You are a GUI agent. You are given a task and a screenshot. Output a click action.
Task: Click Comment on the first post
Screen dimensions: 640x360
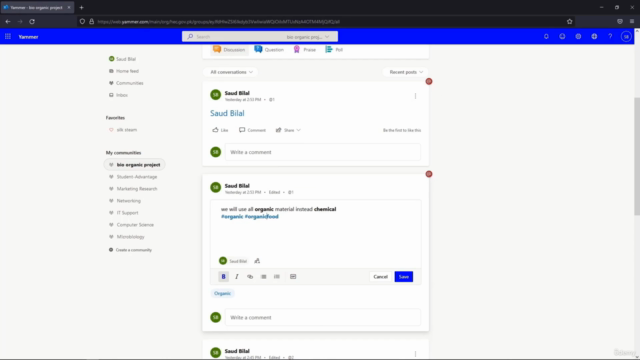pyautogui.click(x=252, y=130)
